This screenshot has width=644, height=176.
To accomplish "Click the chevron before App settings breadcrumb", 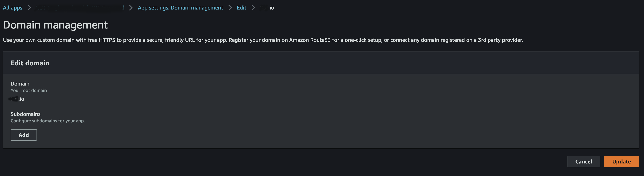I will coord(130,7).
